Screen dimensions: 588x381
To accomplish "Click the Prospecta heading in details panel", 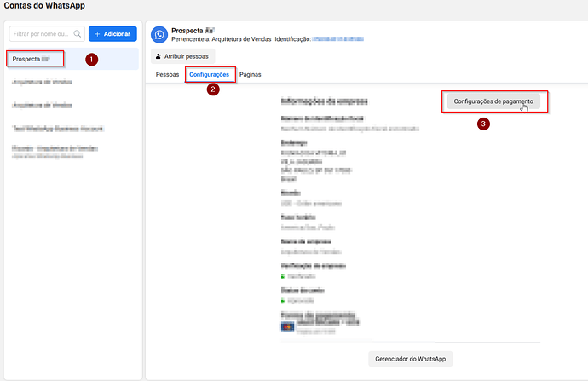I will [x=193, y=31].
